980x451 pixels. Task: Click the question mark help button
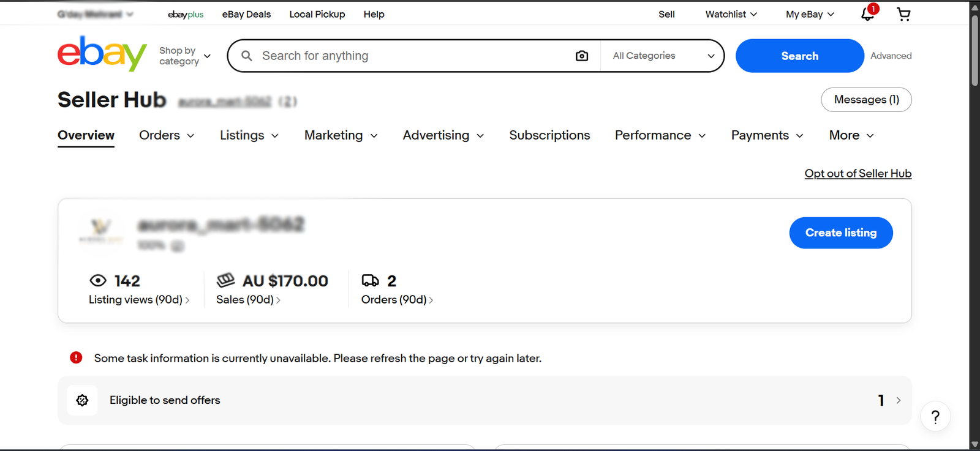[935, 417]
